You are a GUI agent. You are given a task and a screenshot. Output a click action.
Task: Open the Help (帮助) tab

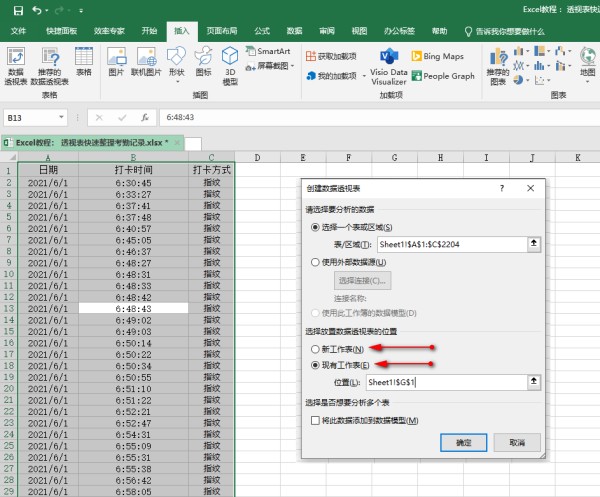coord(439,31)
